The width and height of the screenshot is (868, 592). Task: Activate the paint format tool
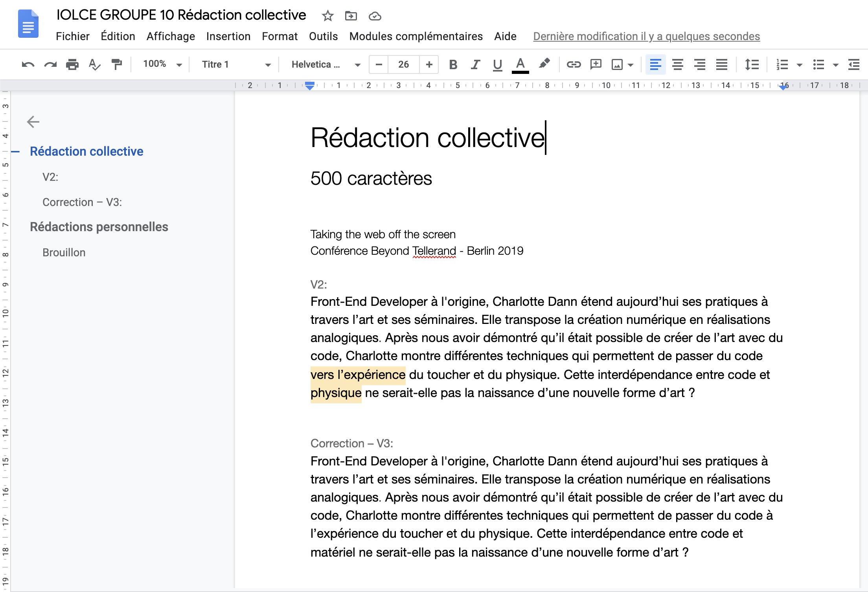tap(116, 64)
